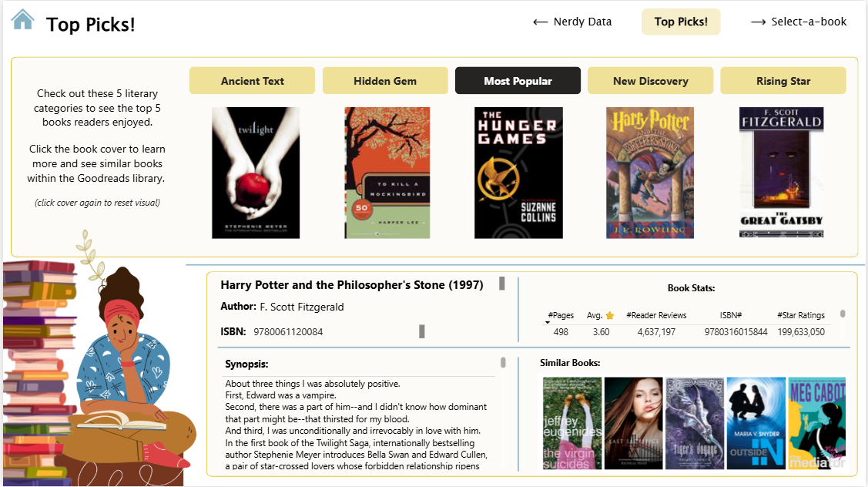Click the To Kill a Mockingbird cover
868x487 pixels.
click(387, 173)
